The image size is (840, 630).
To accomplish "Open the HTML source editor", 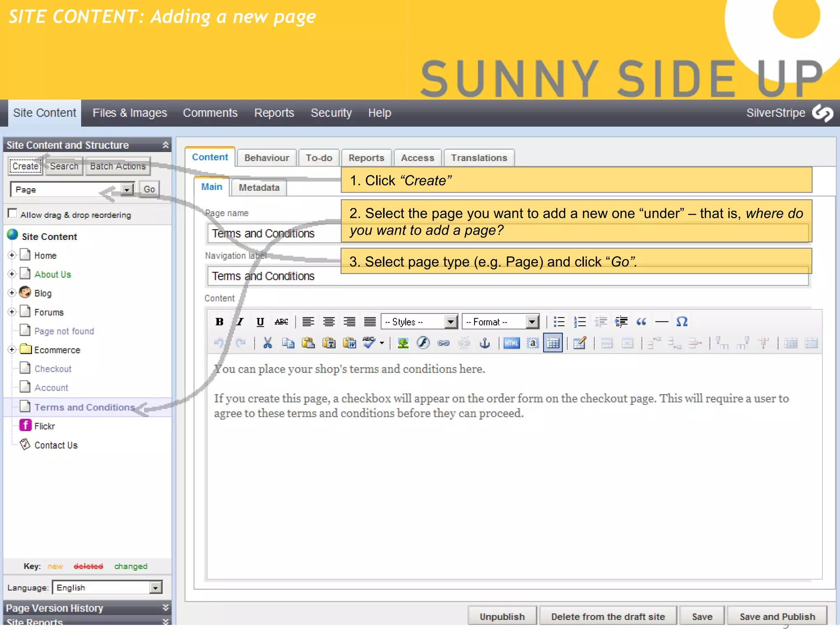I will [511, 343].
